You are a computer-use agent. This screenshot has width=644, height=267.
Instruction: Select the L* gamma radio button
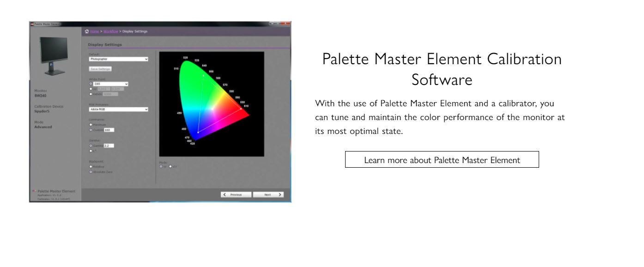[x=91, y=151]
